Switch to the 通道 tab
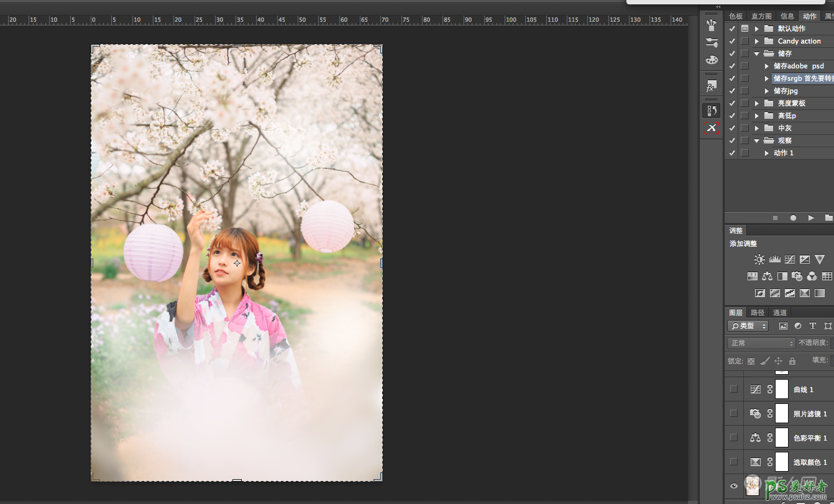The width and height of the screenshot is (834, 504). point(780,313)
